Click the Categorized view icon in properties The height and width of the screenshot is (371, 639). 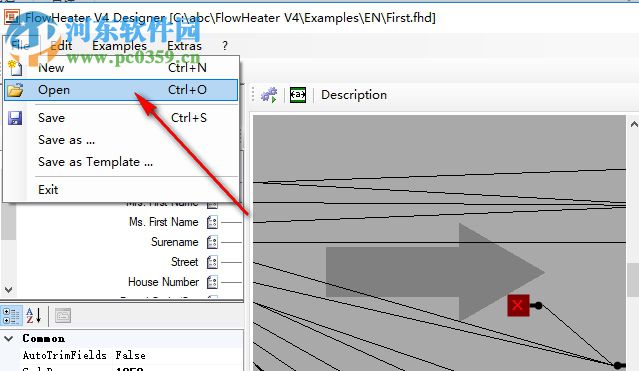[x=11, y=316]
